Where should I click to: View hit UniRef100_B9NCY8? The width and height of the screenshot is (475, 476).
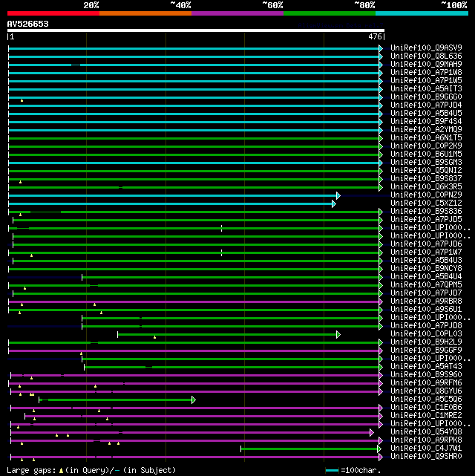pos(426,269)
